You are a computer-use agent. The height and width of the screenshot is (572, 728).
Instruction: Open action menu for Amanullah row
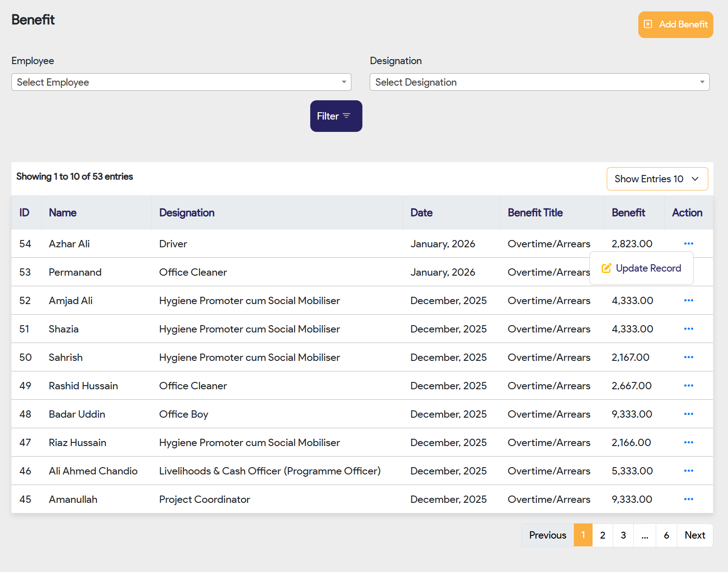(x=688, y=499)
